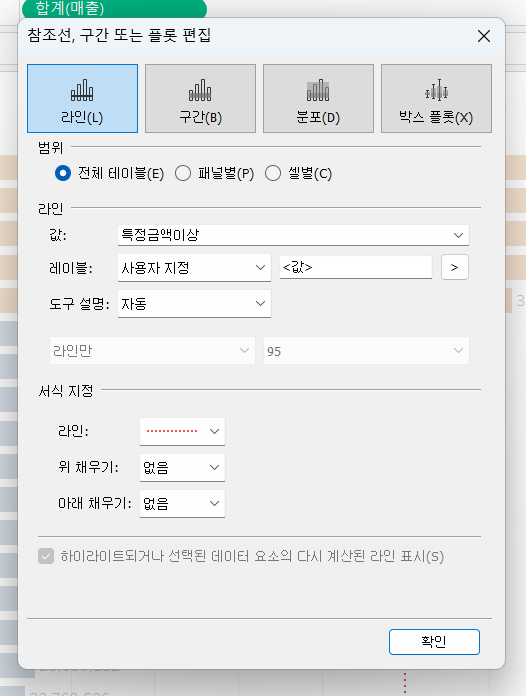The image size is (526, 696).
Task: Select the 박스 플롯(X) box plot type
Action: (436, 98)
